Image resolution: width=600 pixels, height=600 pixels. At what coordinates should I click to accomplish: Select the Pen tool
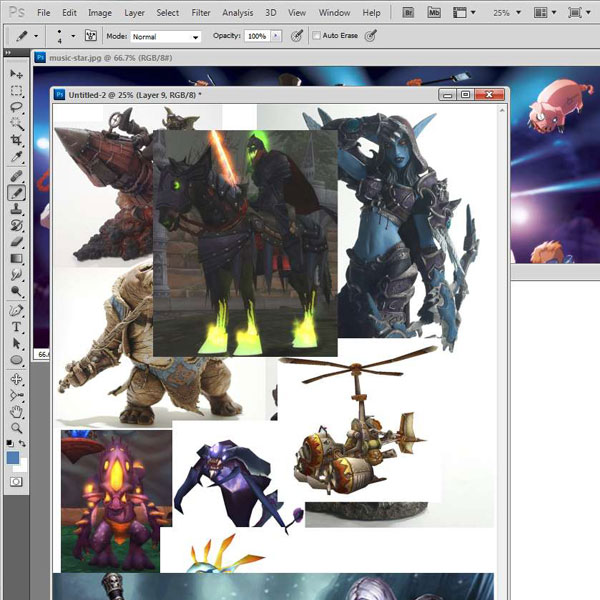coord(16,310)
